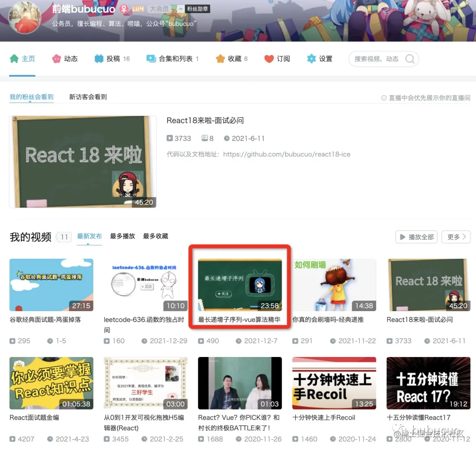Open the 主页 (Home) section
The image size is (476, 450).
click(22, 59)
